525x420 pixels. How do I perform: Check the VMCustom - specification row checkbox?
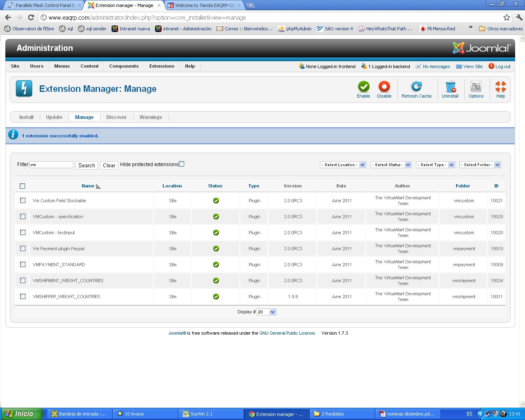tap(23, 217)
